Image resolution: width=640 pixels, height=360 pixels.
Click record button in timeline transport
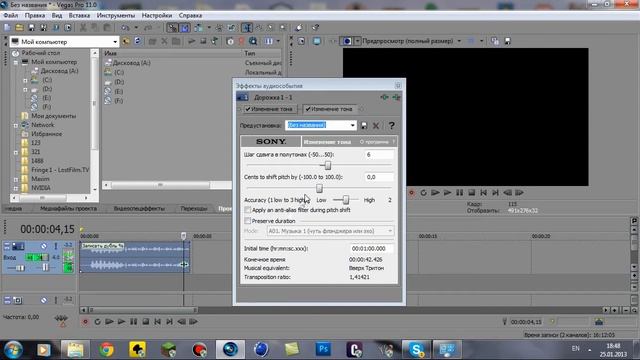(85, 322)
